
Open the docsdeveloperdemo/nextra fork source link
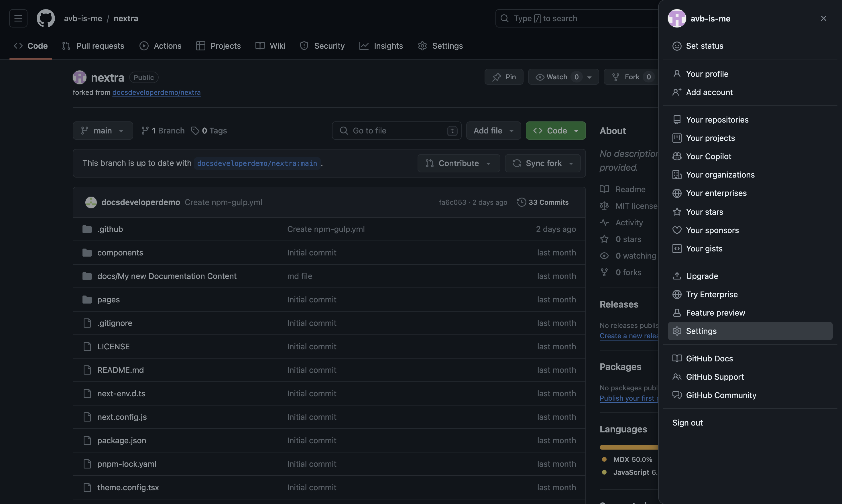(x=156, y=92)
